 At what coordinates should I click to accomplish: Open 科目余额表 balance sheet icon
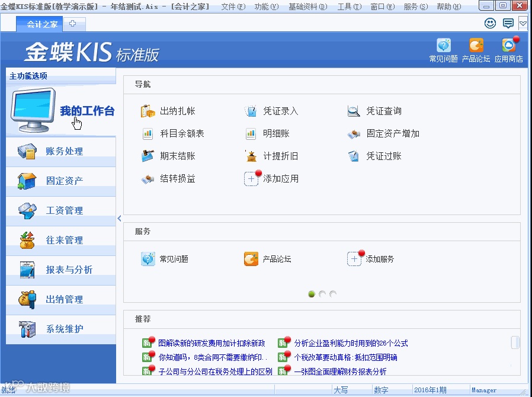148,134
